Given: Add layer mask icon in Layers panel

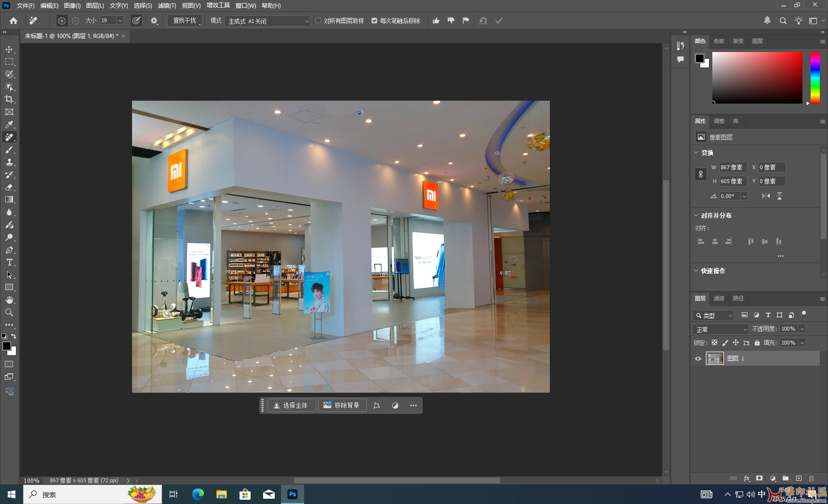Looking at the screenshot, I should (x=760, y=478).
